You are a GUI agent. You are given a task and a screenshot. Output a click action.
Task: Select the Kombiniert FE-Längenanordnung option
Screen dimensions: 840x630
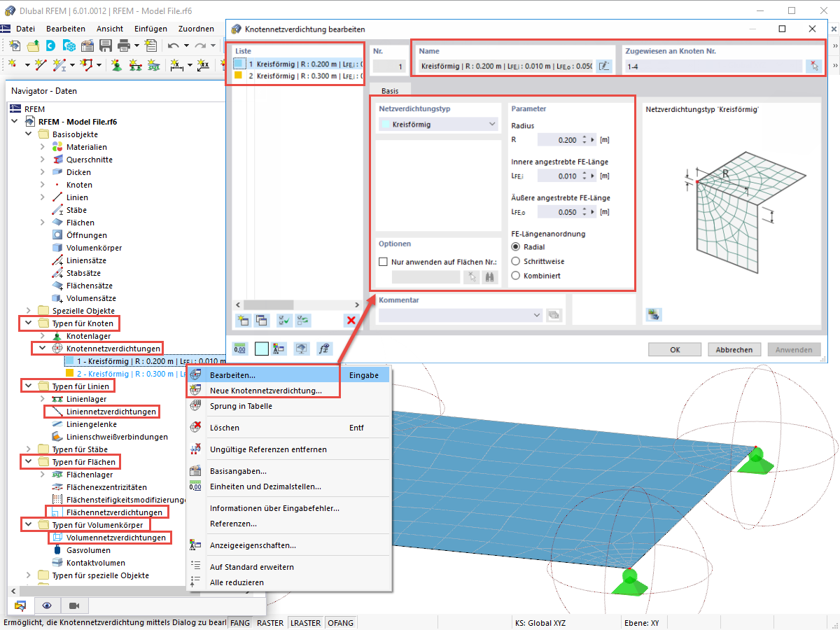[x=516, y=277]
